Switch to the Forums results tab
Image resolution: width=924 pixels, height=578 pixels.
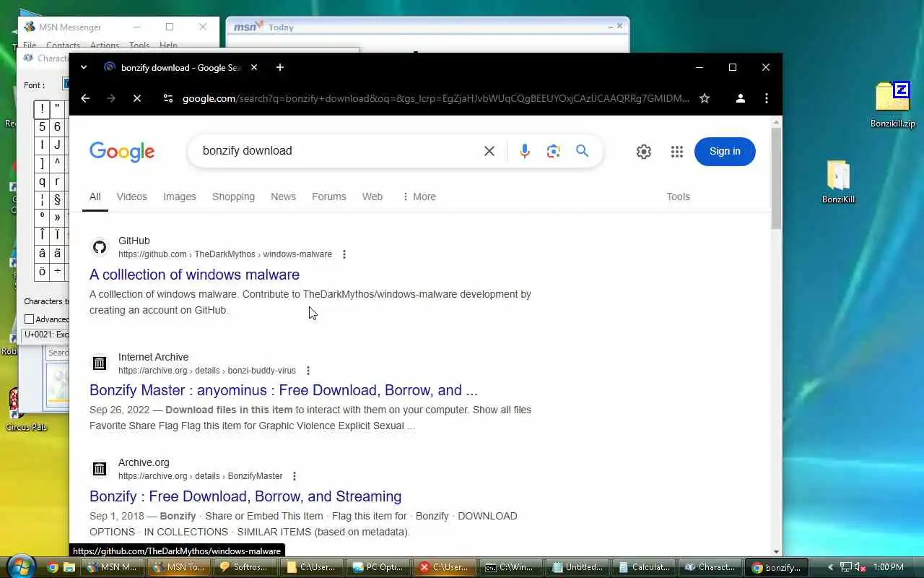point(329,197)
